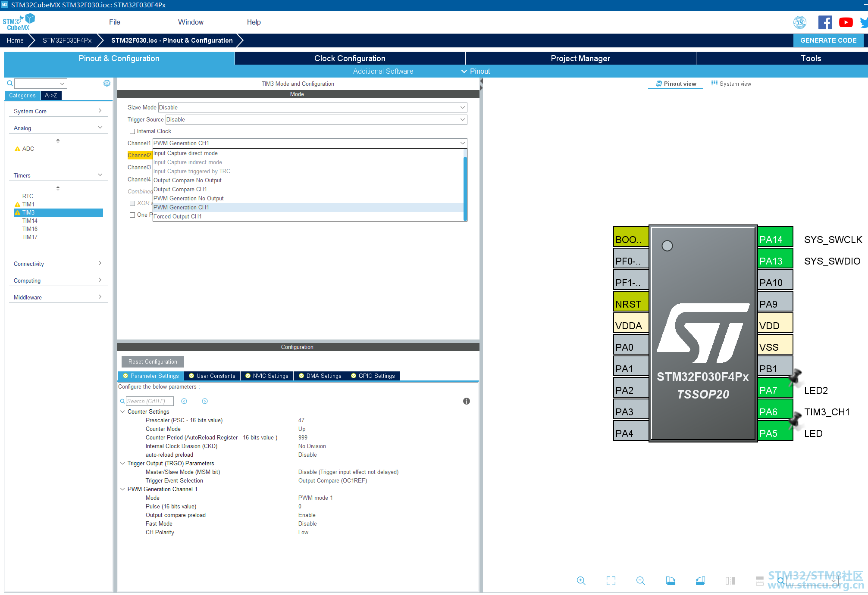The image size is (868, 595).
Task: Open the Pinout dropdown menu
Action: tap(476, 71)
